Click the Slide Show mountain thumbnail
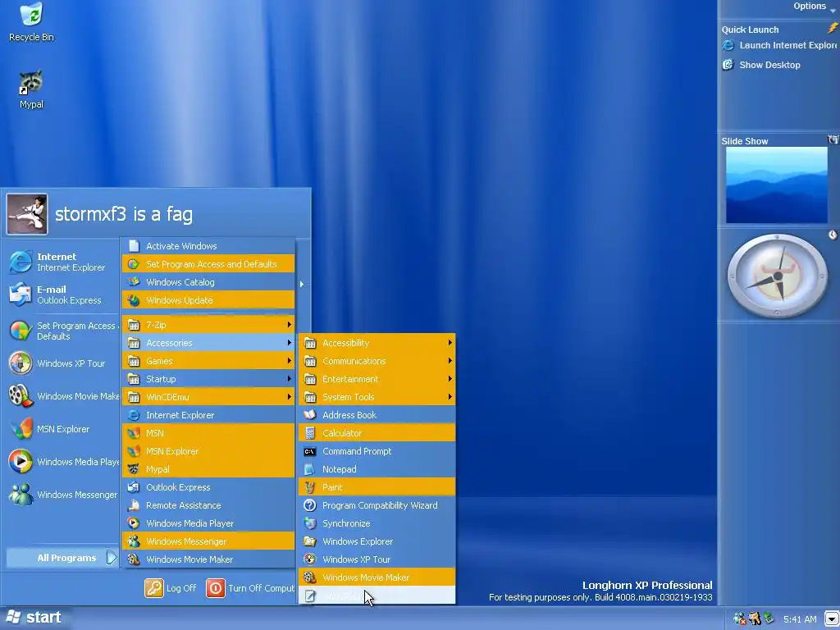Image resolution: width=840 pixels, height=630 pixels. point(776,185)
